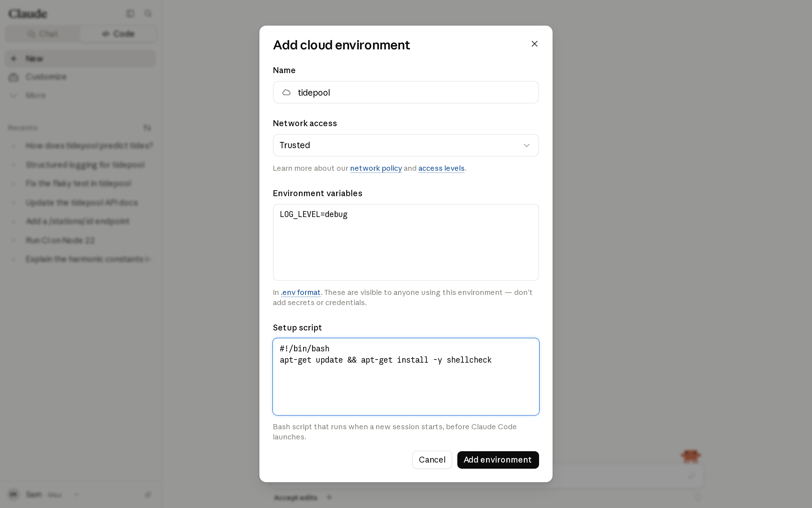812x508 pixels.
Task: Open 'Run CI on Node 22' session
Action: [81, 240]
